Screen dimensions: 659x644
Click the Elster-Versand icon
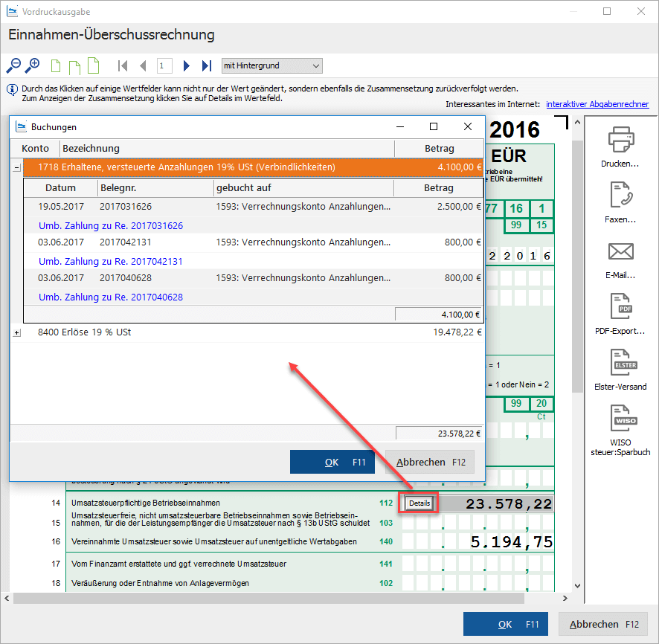click(x=624, y=363)
